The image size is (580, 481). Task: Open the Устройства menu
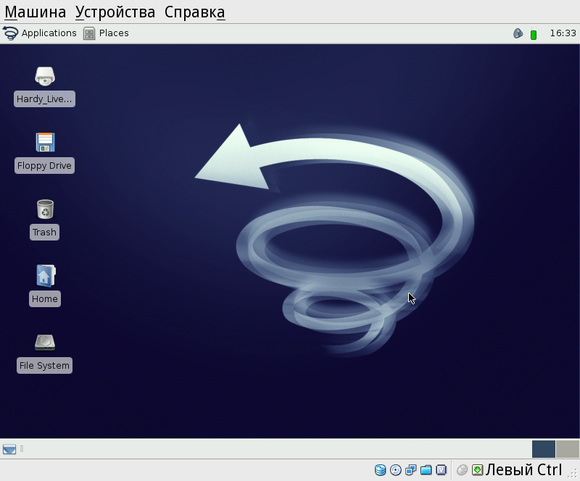coord(115,12)
